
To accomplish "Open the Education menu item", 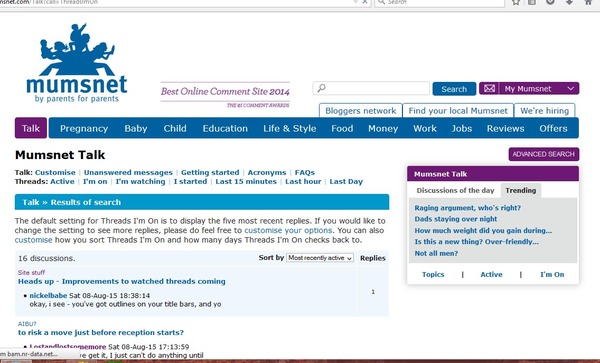I will [x=225, y=129].
